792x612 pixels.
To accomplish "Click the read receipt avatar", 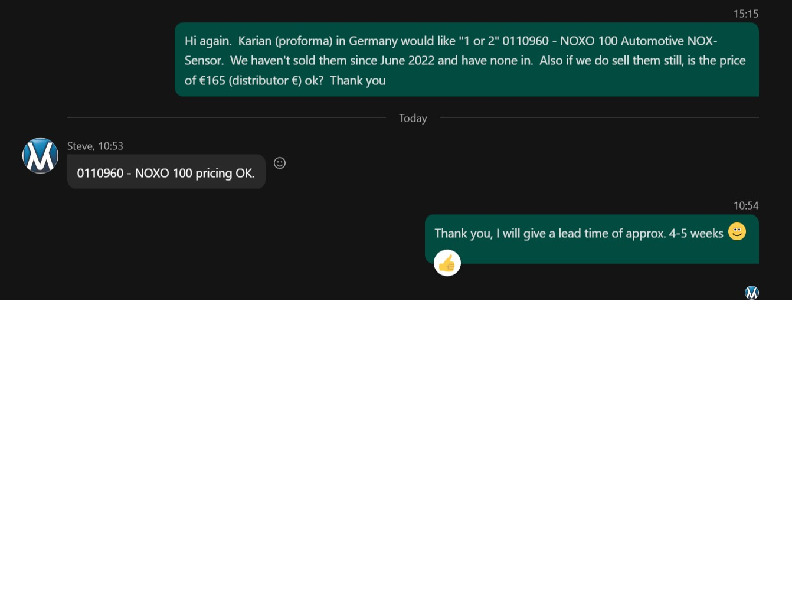I will [752, 292].
